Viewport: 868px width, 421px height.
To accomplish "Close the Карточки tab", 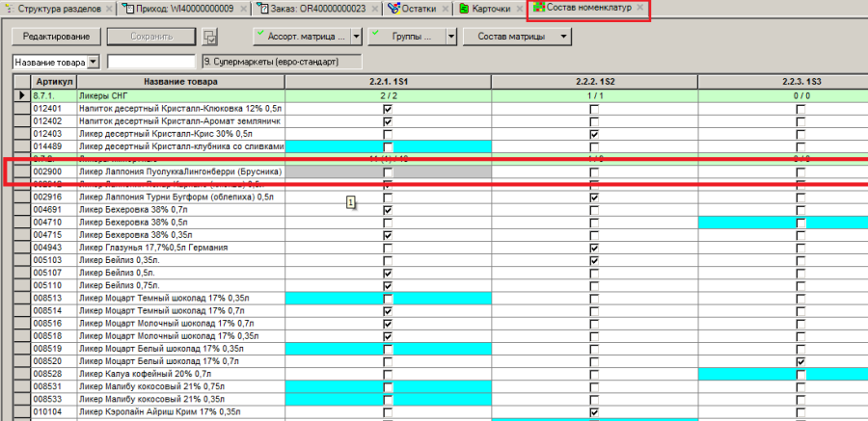I will click(x=519, y=9).
